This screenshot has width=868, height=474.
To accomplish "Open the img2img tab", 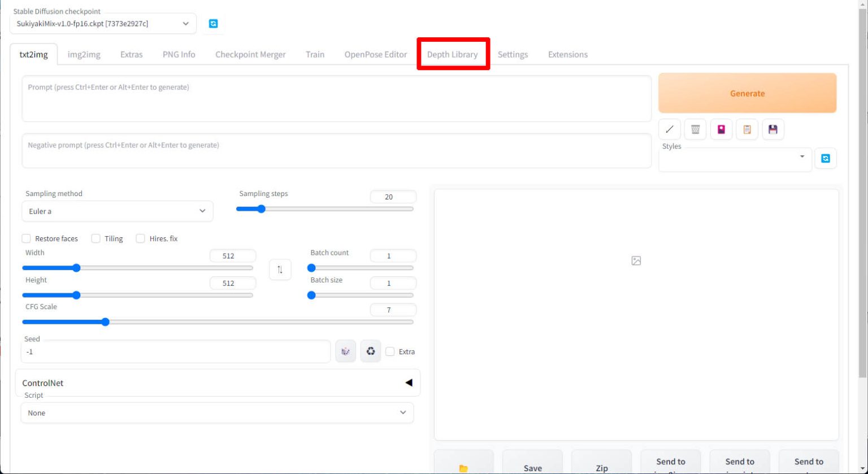I will pos(84,54).
